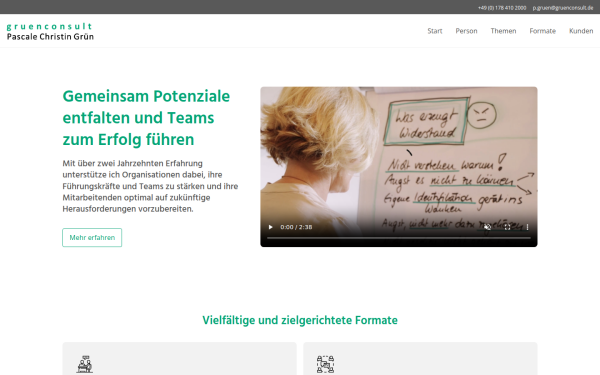Go to the Start menu item
Viewport: 600px width, 375px height.
pyautogui.click(x=435, y=31)
